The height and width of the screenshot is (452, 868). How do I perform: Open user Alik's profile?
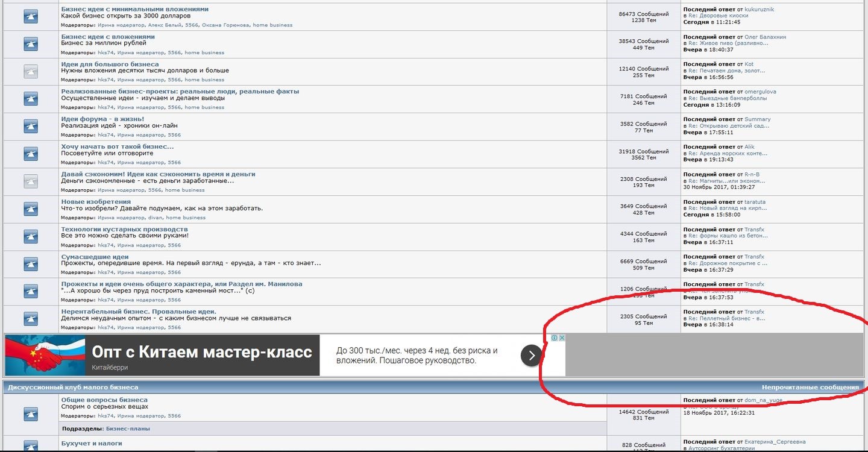(750, 147)
